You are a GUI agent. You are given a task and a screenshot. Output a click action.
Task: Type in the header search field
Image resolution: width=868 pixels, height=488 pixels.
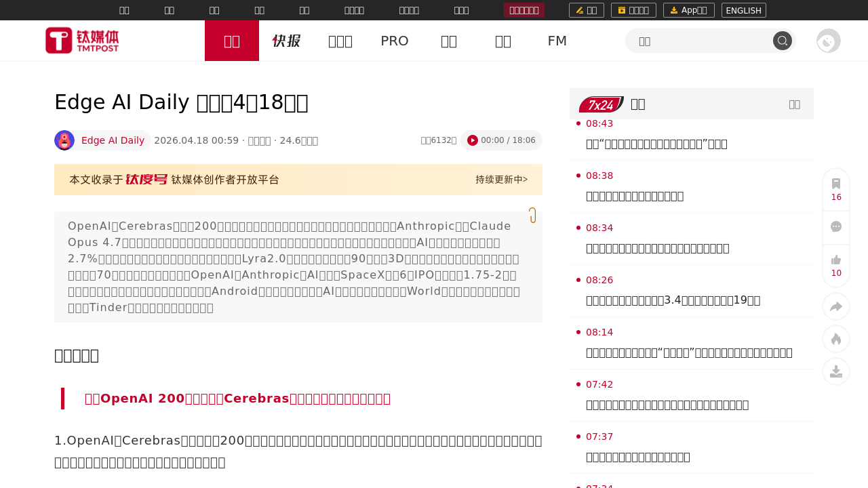(x=698, y=41)
